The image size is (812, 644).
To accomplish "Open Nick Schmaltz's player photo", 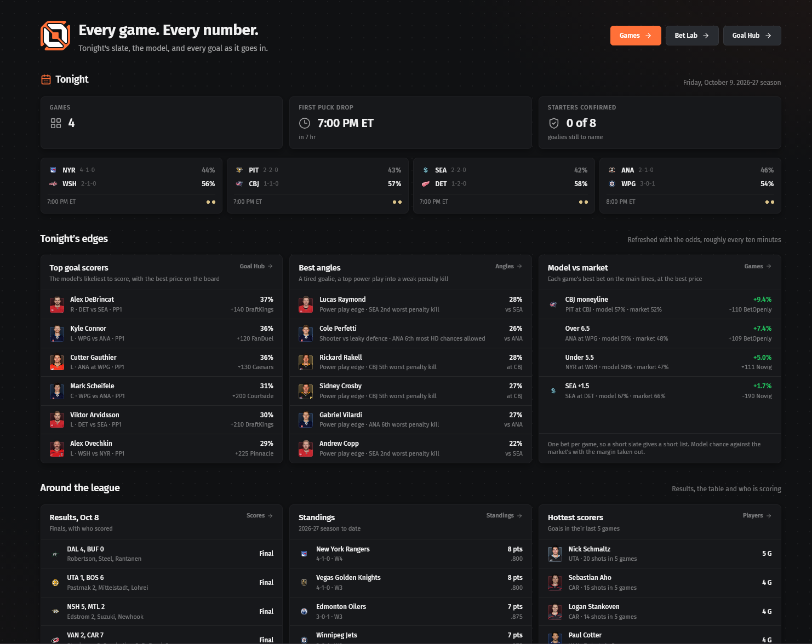I will pyautogui.click(x=555, y=554).
